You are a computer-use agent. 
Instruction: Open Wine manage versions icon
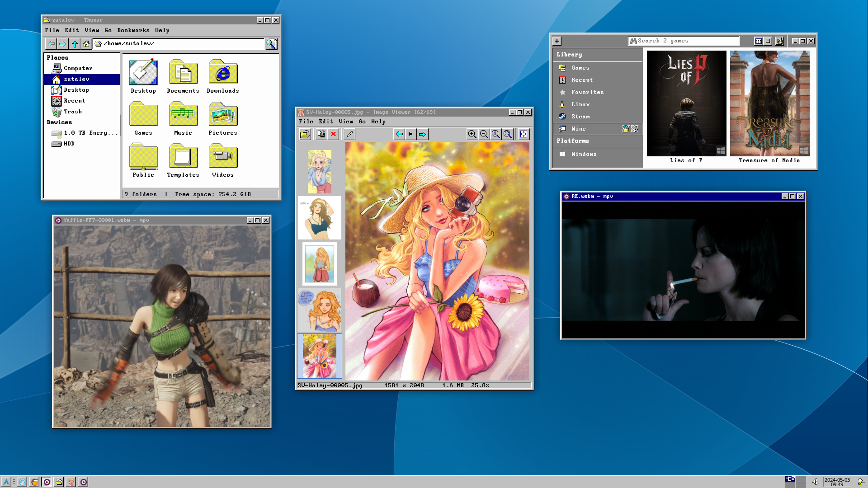(x=626, y=129)
